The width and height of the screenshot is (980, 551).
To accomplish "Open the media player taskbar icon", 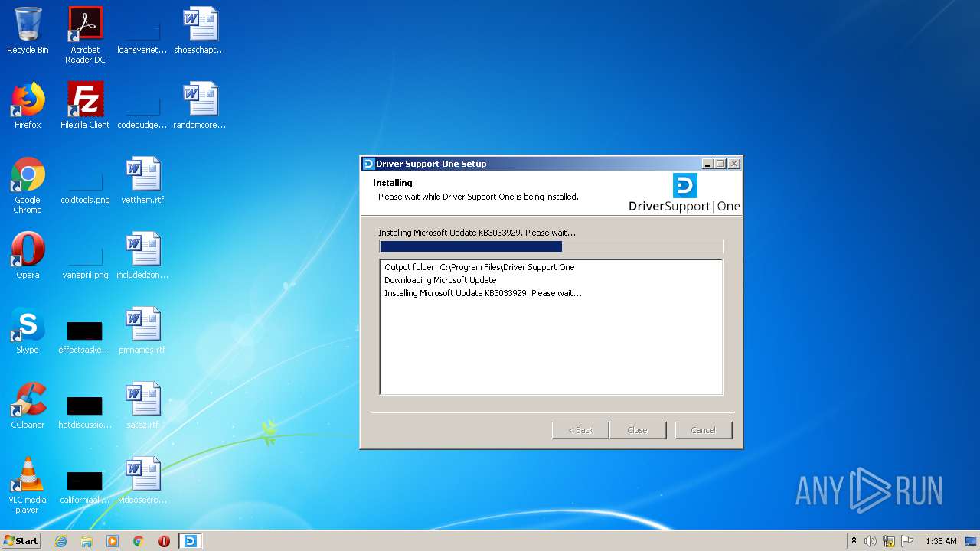I will 113,541.
